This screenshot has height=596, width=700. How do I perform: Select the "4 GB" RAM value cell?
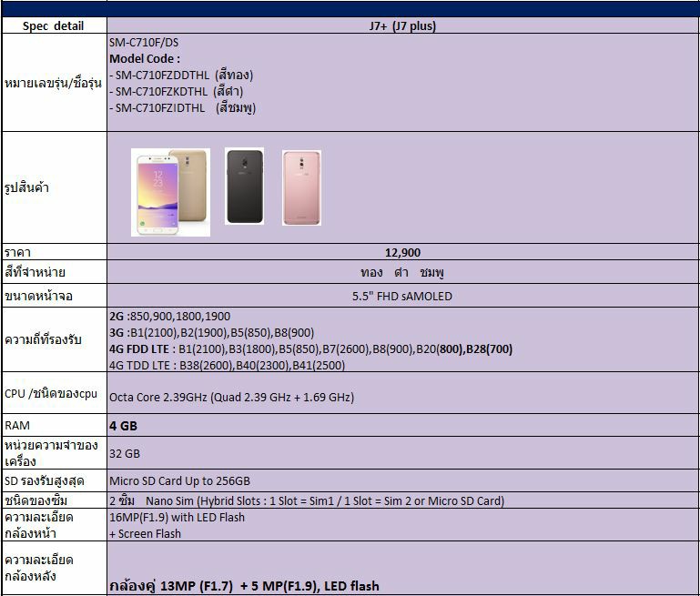click(x=124, y=425)
